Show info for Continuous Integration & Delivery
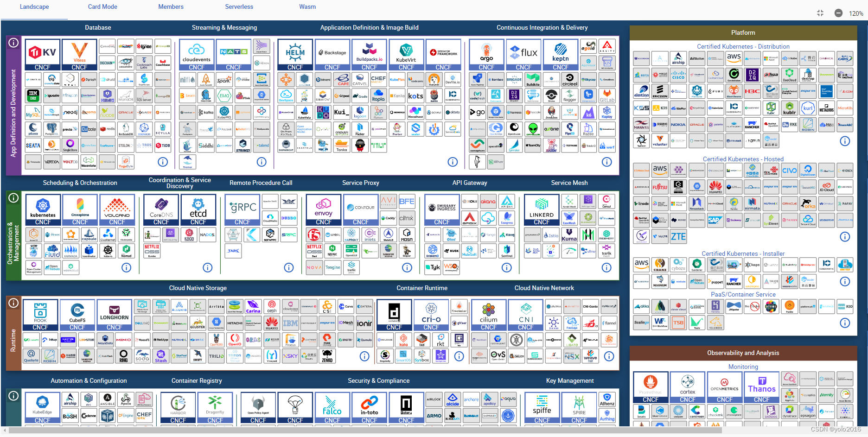 pos(606,162)
